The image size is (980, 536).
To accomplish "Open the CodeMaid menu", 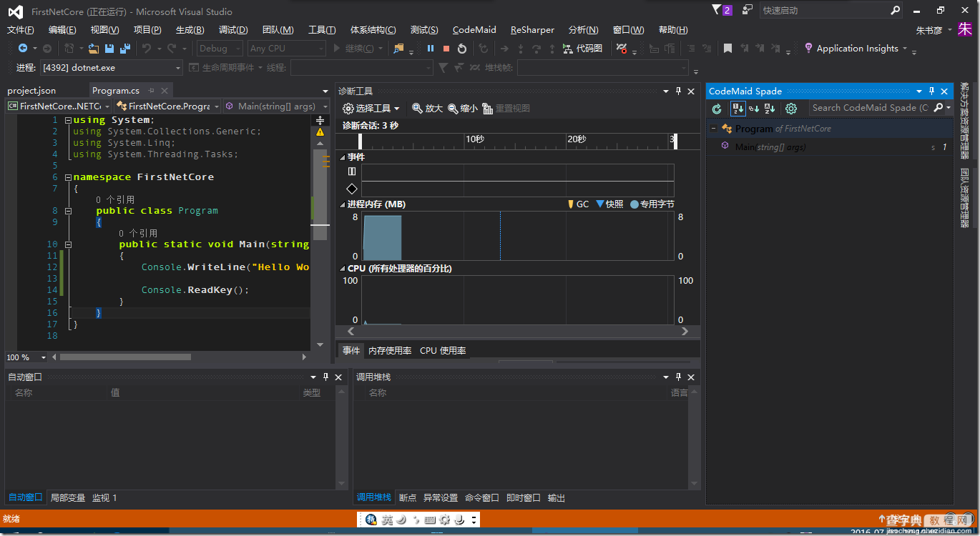I will [x=474, y=30].
